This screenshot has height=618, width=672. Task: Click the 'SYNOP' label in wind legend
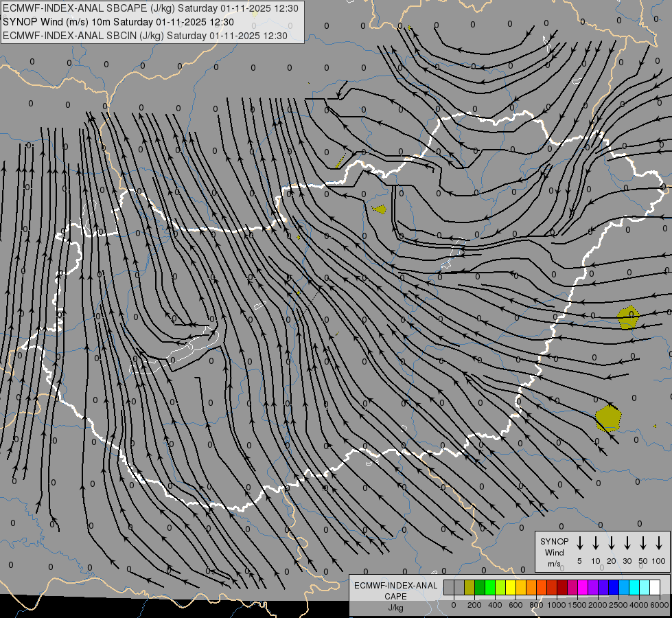tap(554, 541)
